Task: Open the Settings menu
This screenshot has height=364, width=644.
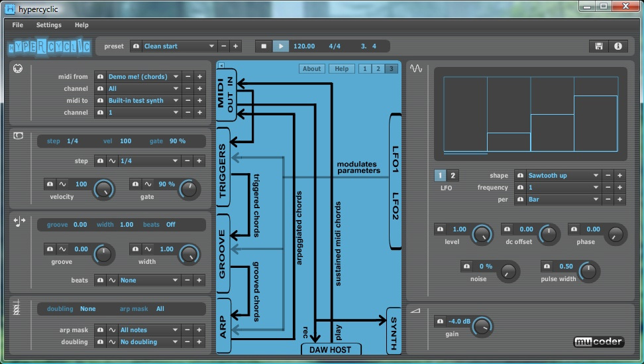Action: click(x=49, y=25)
